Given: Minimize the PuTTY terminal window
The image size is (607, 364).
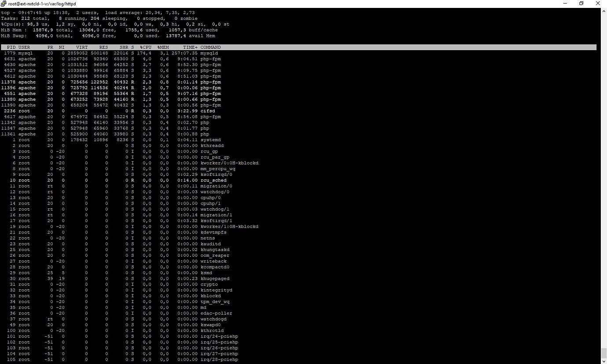Looking at the screenshot, I should click(566, 4).
